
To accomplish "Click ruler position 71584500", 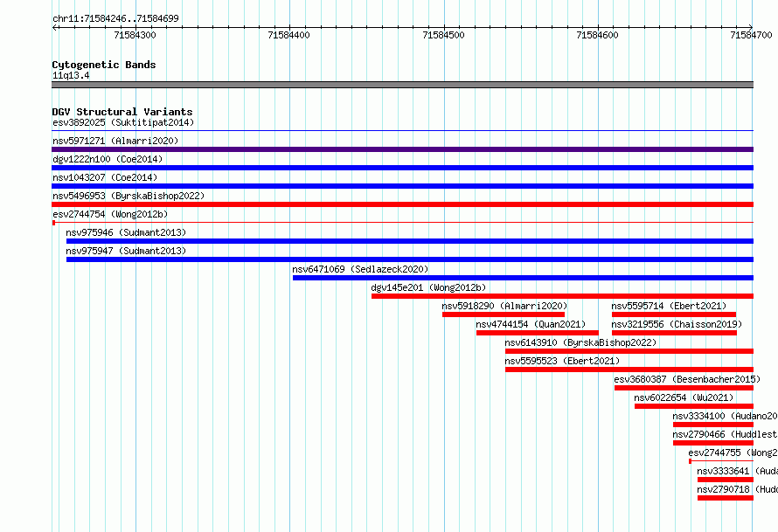I will point(443,35).
